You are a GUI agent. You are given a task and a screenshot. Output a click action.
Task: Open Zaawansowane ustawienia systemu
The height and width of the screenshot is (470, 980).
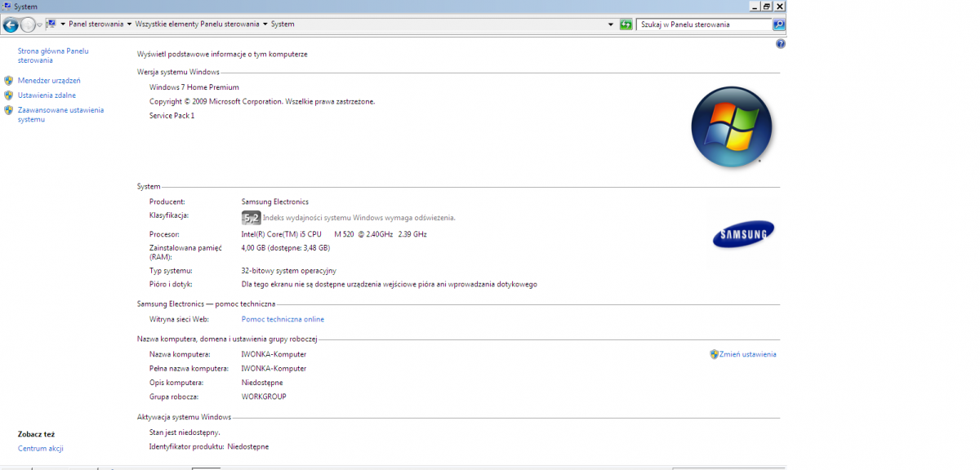tap(60, 114)
